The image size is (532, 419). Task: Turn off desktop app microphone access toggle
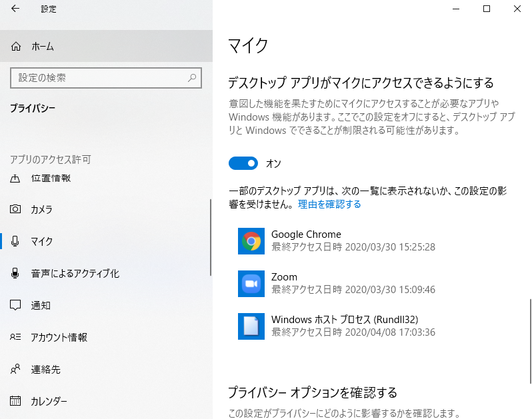(x=243, y=163)
